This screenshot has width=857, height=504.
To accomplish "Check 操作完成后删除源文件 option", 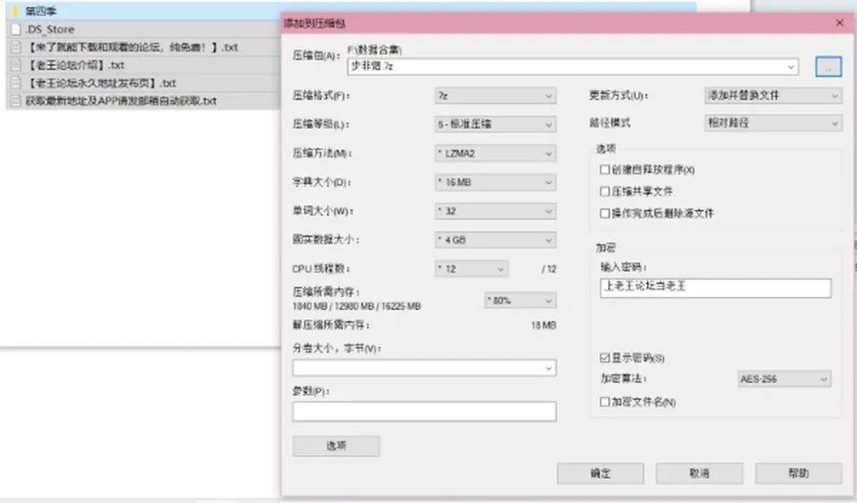I will (x=604, y=213).
